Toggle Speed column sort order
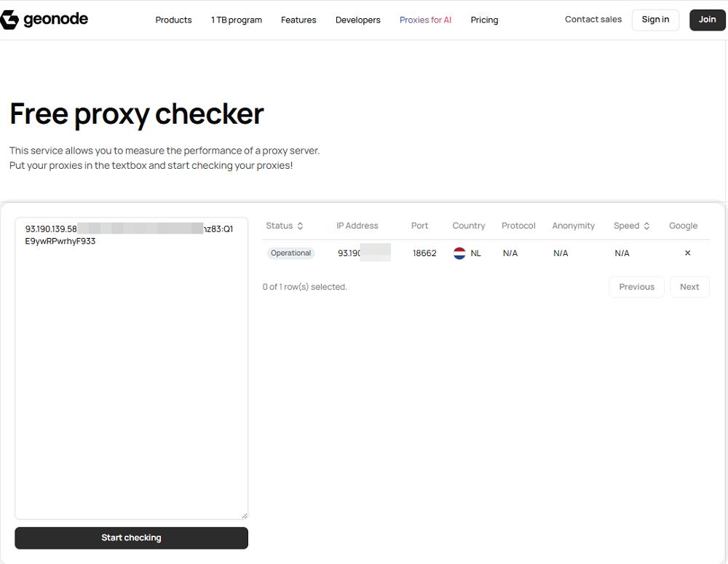The image size is (728, 564). 646,226
